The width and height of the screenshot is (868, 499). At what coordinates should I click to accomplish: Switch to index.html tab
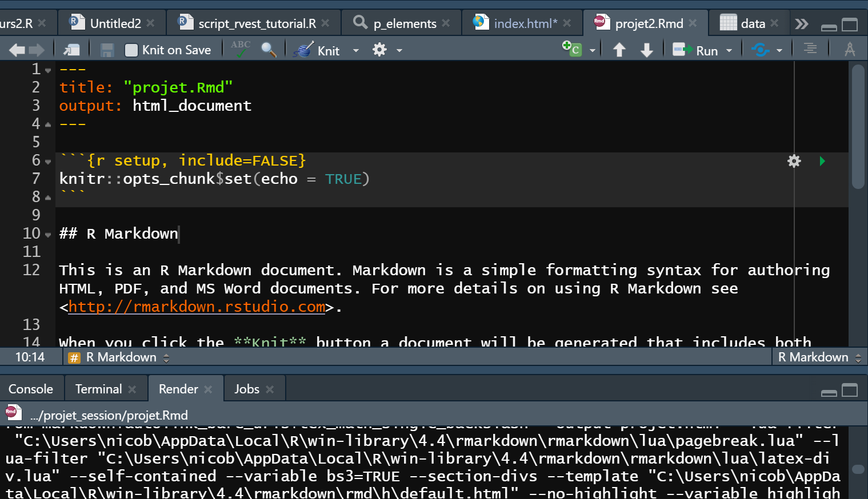(525, 23)
